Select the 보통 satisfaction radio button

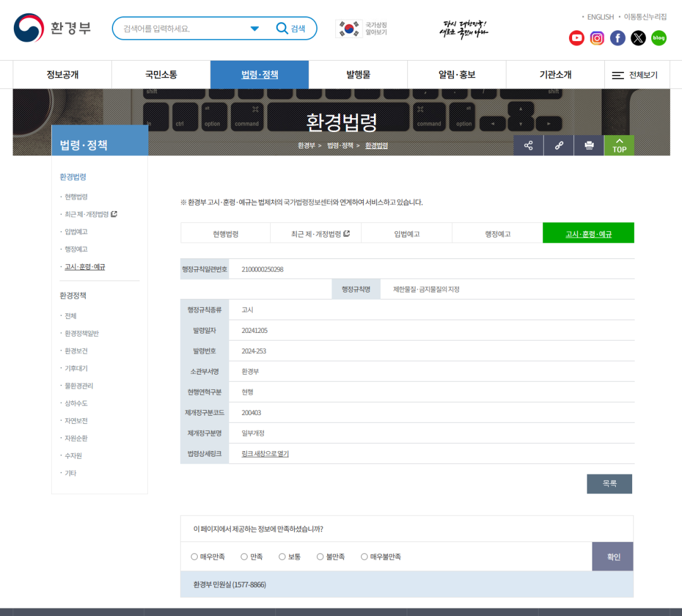click(x=282, y=557)
